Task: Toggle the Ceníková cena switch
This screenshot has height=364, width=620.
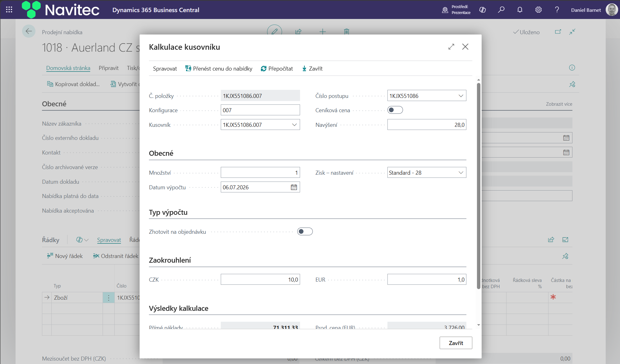Action: [395, 110]
